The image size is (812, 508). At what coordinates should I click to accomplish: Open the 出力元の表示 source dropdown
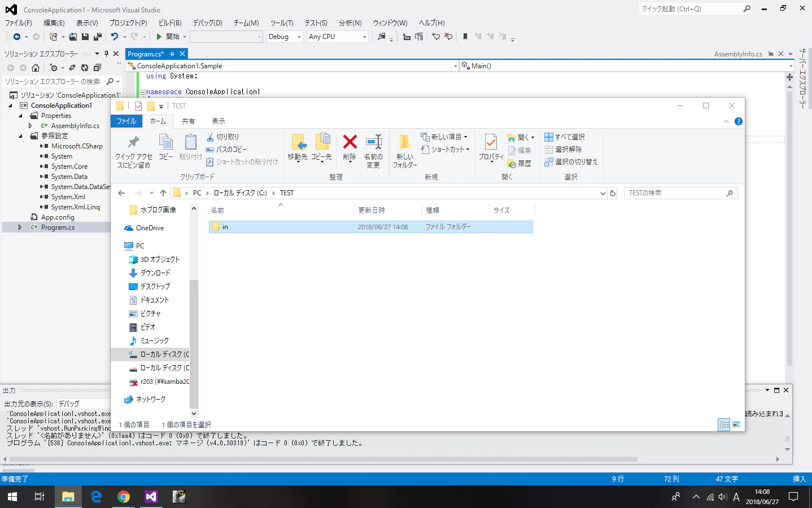84,404
